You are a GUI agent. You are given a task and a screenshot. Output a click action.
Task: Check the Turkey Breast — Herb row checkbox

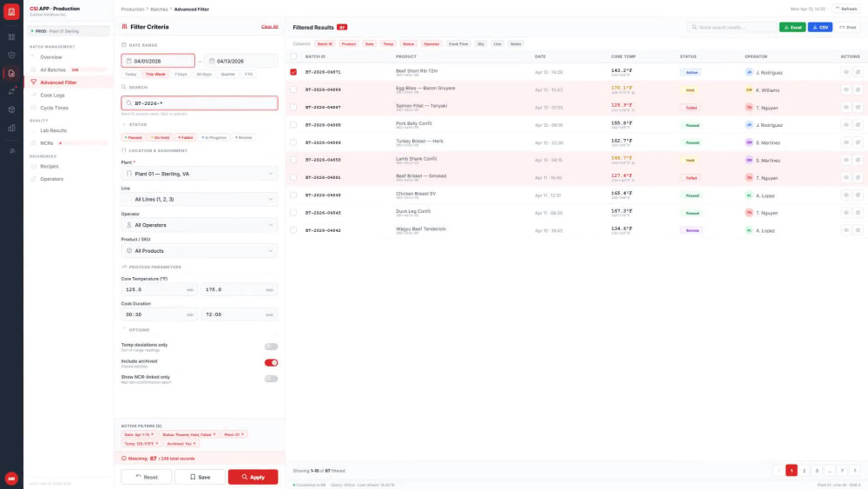click(x=293, y=142)
